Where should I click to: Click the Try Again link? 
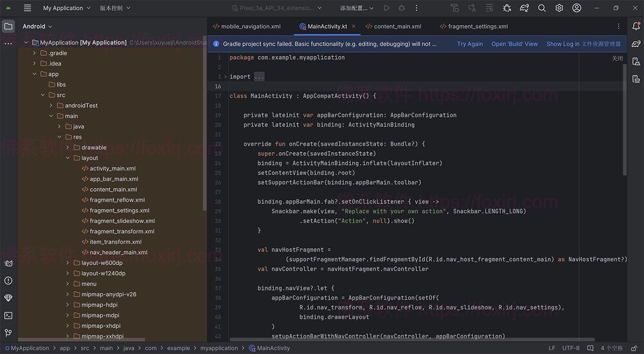tap(470, 44)
